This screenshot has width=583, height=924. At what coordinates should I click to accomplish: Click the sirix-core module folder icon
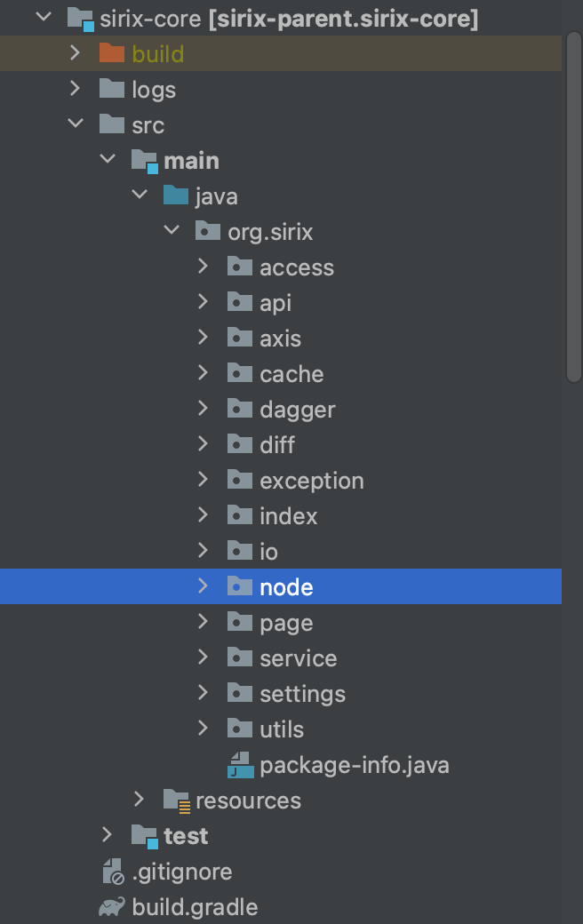point(81,19)
